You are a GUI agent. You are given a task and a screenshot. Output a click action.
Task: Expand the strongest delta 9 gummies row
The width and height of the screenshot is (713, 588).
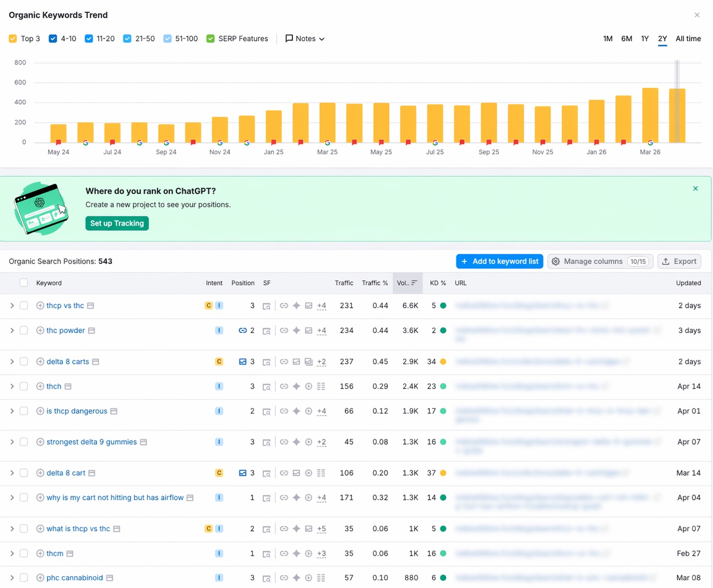[12, 442]
